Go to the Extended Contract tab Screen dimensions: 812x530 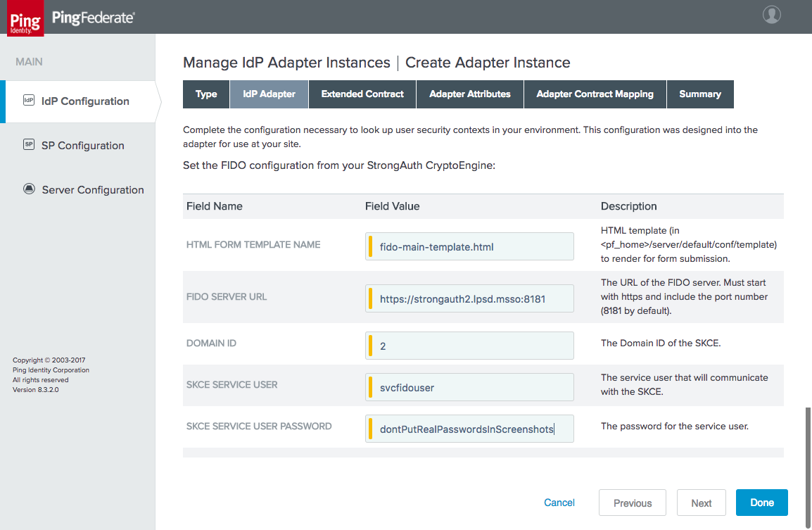pyautogui.click(x=362, y=94)
